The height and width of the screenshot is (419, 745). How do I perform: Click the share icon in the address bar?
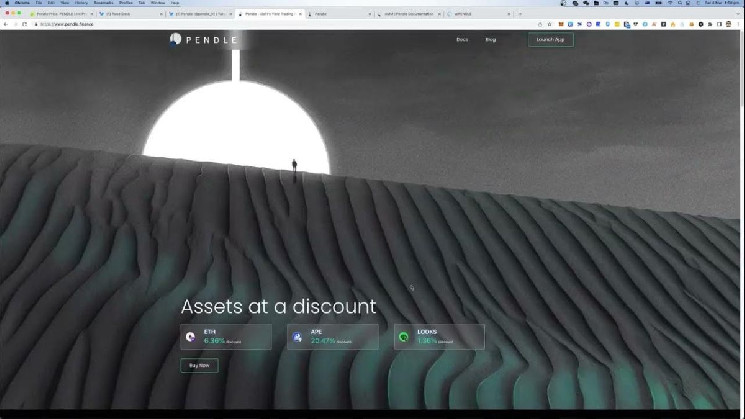click(540, 24)
